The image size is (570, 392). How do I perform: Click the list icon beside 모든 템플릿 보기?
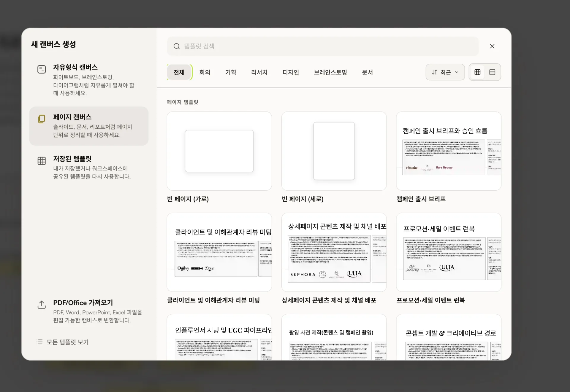[x=39, y=342]
